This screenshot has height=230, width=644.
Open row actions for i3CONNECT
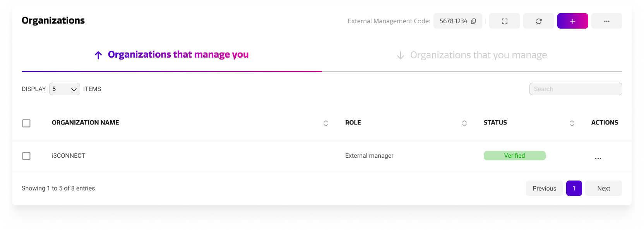(x=598, y=158)
